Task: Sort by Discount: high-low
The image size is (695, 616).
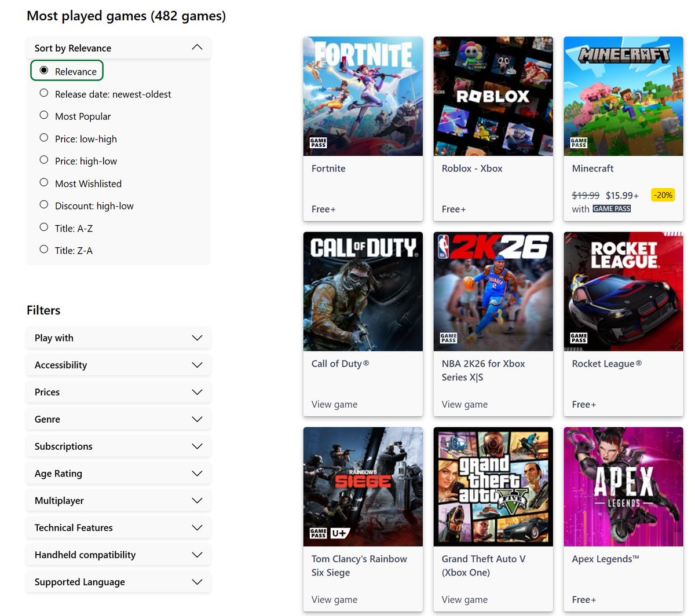Action: click(44, 204)
